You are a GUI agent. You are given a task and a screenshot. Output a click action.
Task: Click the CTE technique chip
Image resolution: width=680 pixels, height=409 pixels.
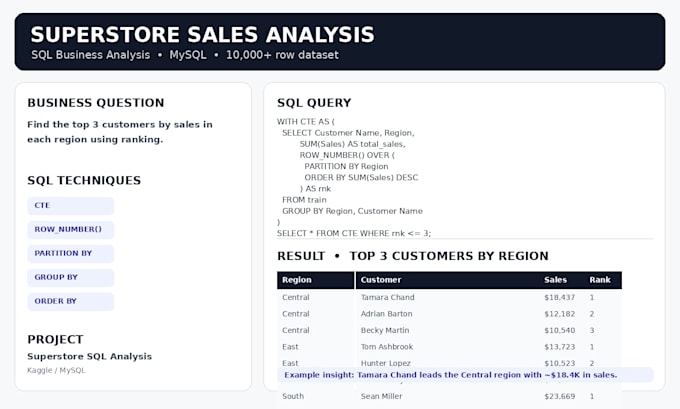pyautogui.click(x=71, y=206)
